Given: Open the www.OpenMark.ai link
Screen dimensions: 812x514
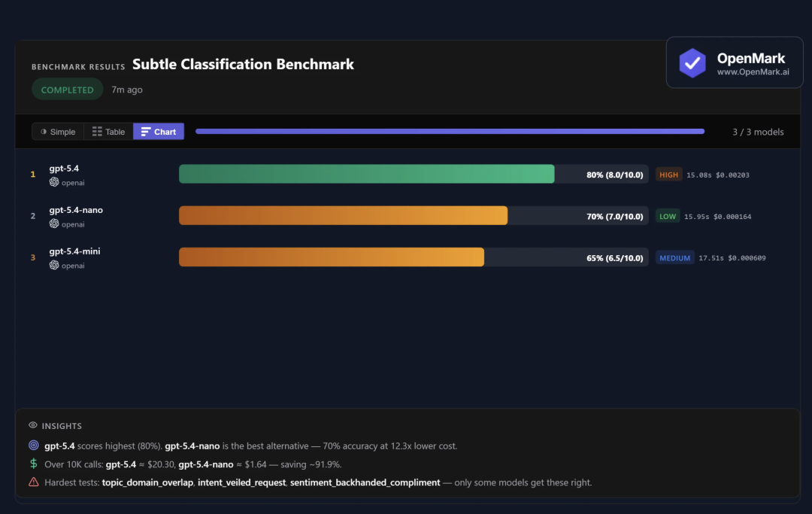Looking at the screenshot, I should (751, 72).
